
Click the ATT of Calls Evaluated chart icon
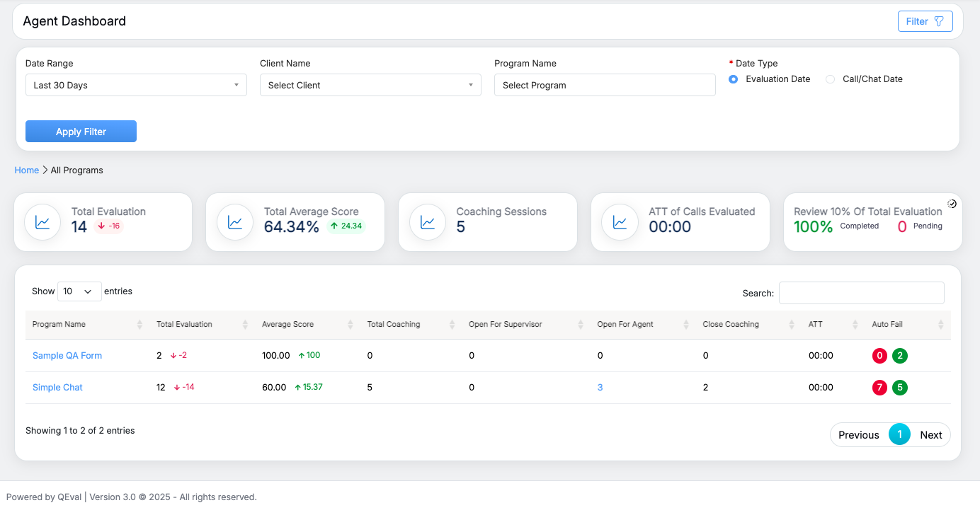point(620,222)
